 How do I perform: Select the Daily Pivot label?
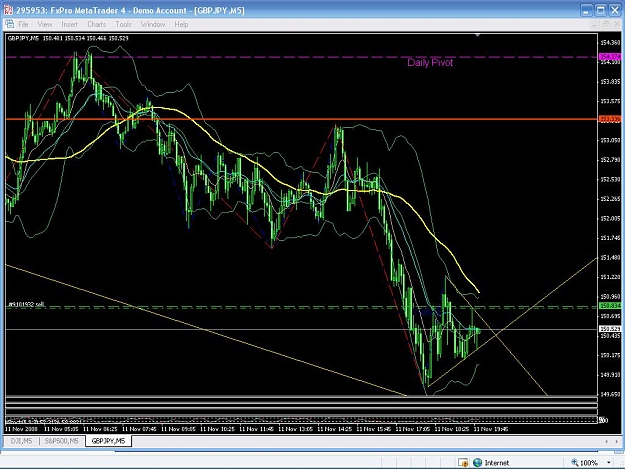(430, 63)
